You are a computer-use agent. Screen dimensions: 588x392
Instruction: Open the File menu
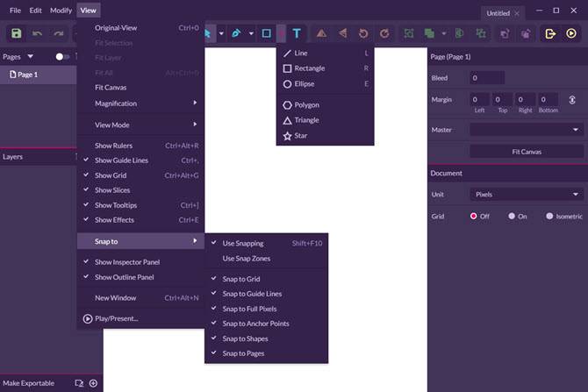(x=15, y=11)
